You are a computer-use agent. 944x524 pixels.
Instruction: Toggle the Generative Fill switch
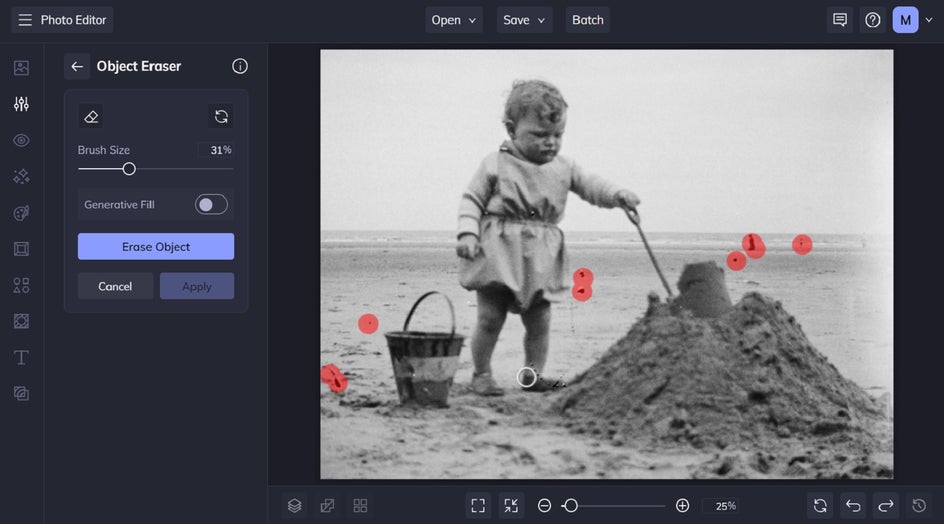(211, 205)
